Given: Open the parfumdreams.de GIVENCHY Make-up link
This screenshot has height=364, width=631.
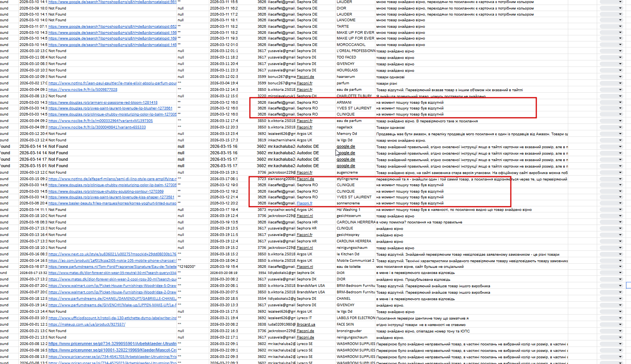Looking at the screenshot, I should tap(113, 305).
